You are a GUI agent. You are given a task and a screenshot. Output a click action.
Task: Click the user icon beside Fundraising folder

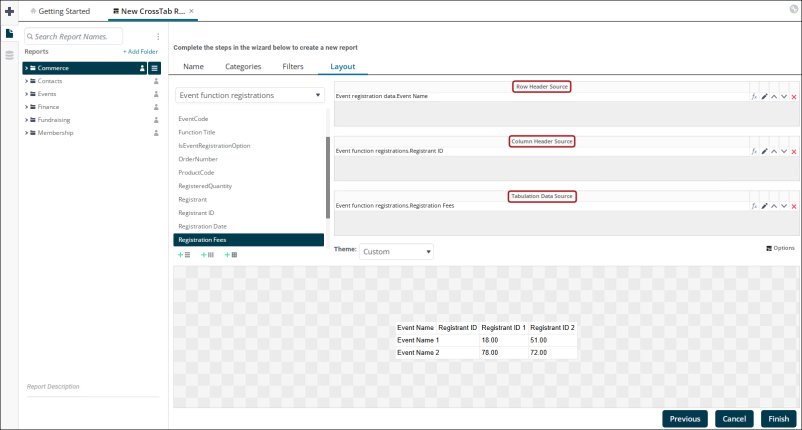click(157, 120)
